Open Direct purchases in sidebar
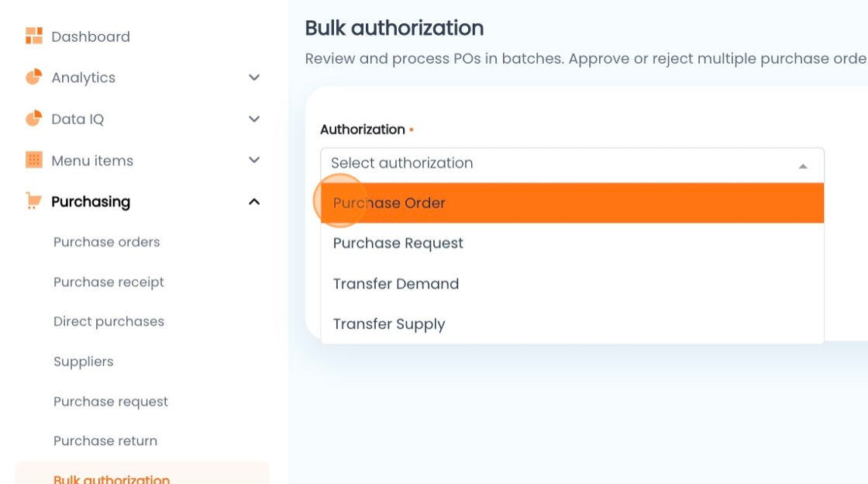This screenshot has height=484, width=868. [108, 322]
